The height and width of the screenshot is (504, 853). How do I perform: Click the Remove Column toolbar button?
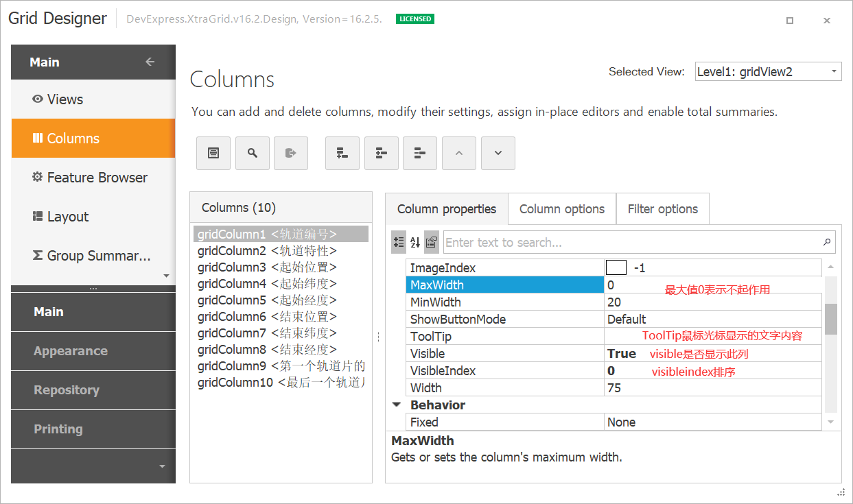(x=420, y=153)
